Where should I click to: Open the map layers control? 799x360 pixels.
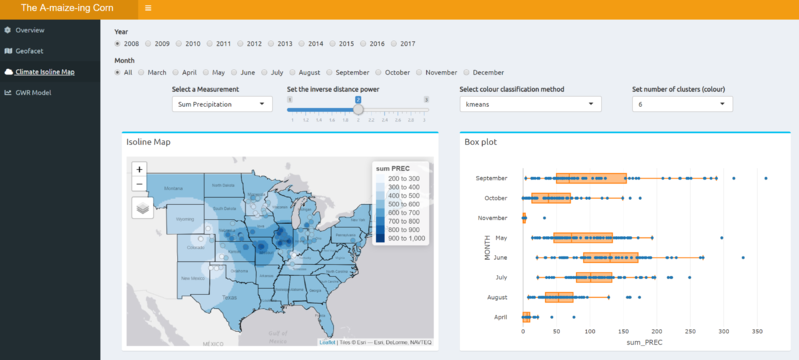point(143,208)
